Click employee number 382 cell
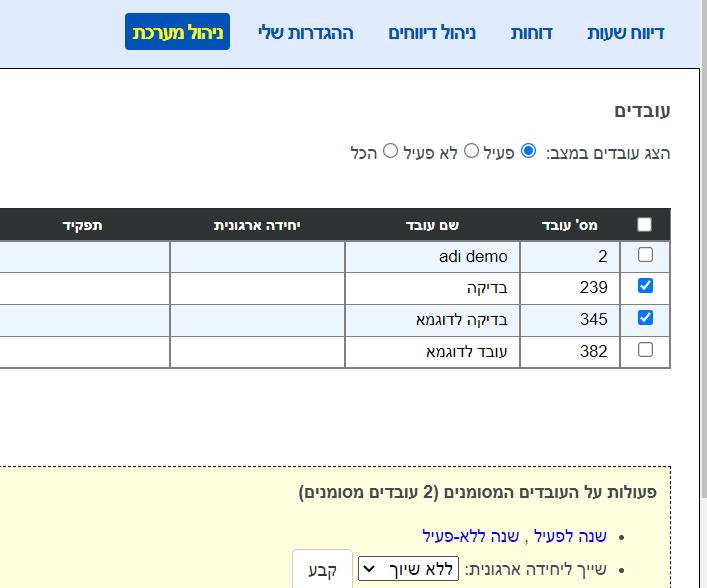The image size is (707, 588). [x=570, y=352]
